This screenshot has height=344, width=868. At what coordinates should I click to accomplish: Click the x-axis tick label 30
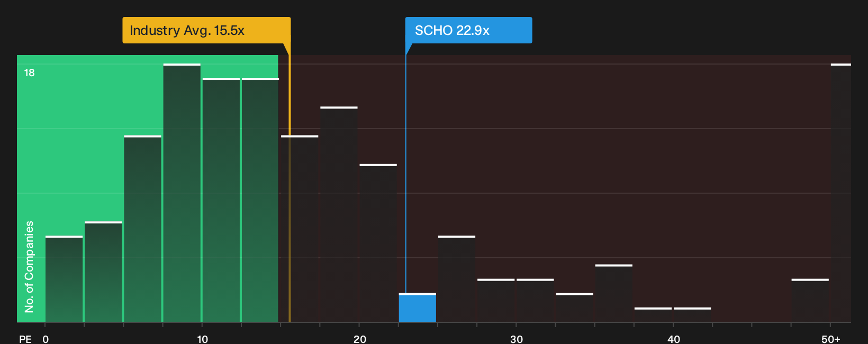[517, 339]
